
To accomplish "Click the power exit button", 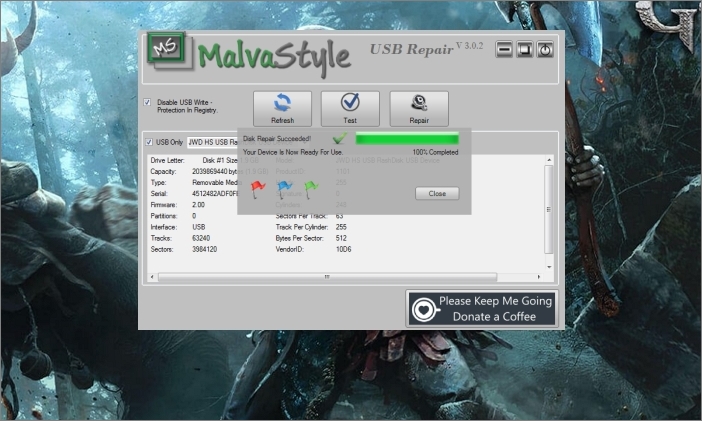I will click(545, 49).
